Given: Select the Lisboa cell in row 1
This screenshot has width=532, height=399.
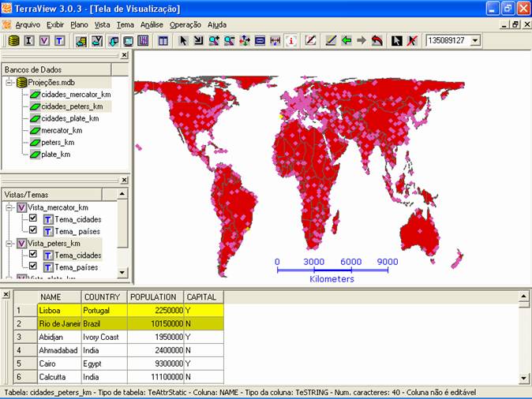Looking at the screenshot, I should [x=59, y=311].
